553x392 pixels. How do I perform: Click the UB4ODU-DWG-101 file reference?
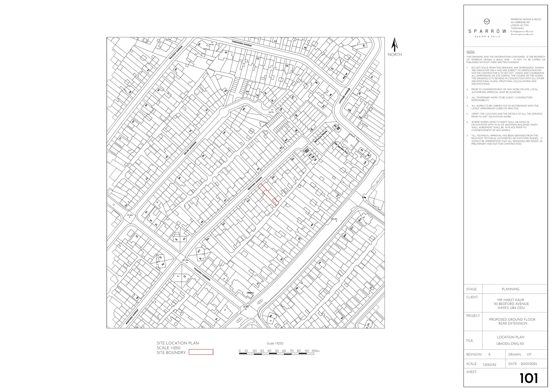click(x=510, y=344)
